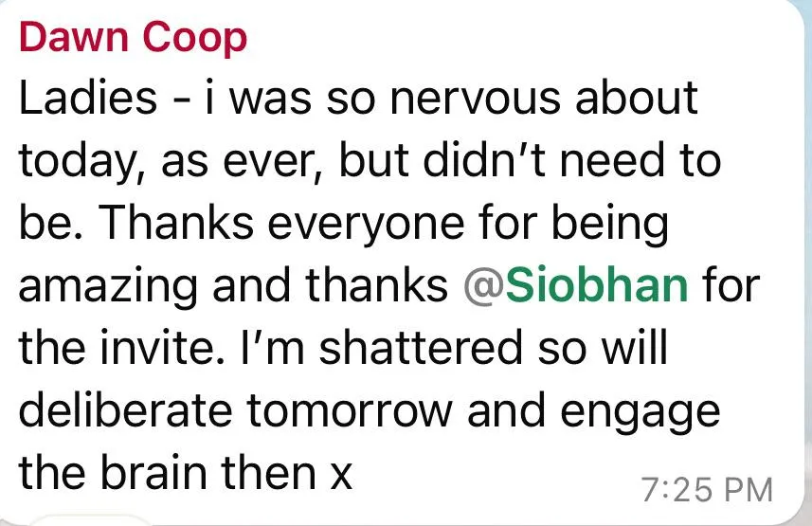
Task: Click the word "Ladies" in message
Action: pyautogui.click(x=88, y=98)
